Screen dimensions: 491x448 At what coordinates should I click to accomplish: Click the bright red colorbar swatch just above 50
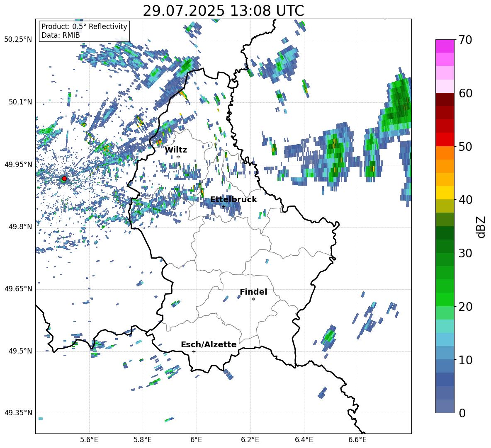pyautogui.click(x=445, y=140)
